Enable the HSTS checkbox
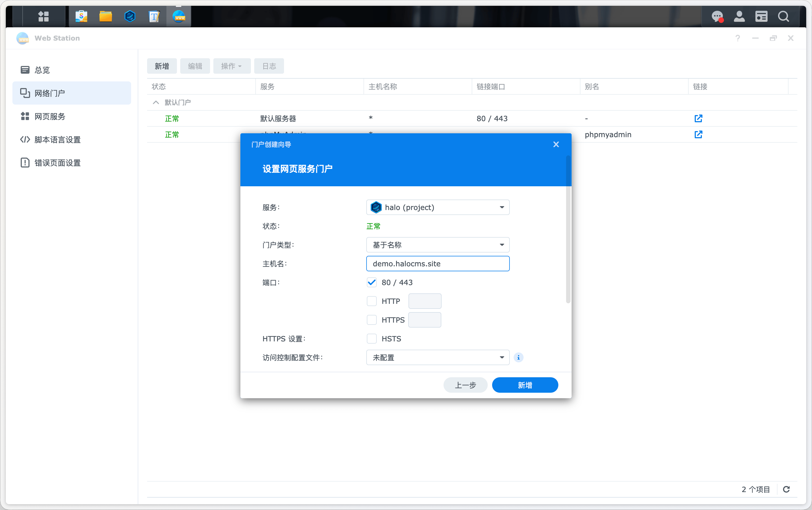 click(371, 338)
